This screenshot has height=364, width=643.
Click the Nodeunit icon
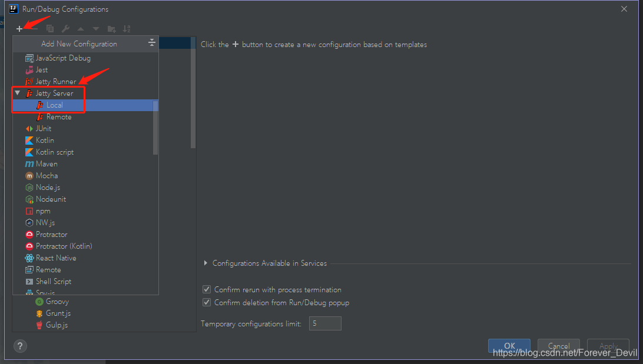(x=29, y=199)
